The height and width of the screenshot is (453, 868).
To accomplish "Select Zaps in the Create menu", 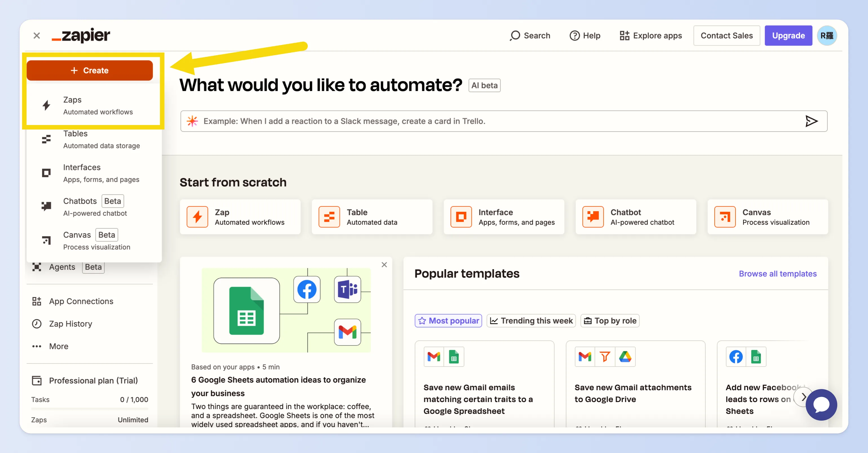I will click(x=94, y=106).
